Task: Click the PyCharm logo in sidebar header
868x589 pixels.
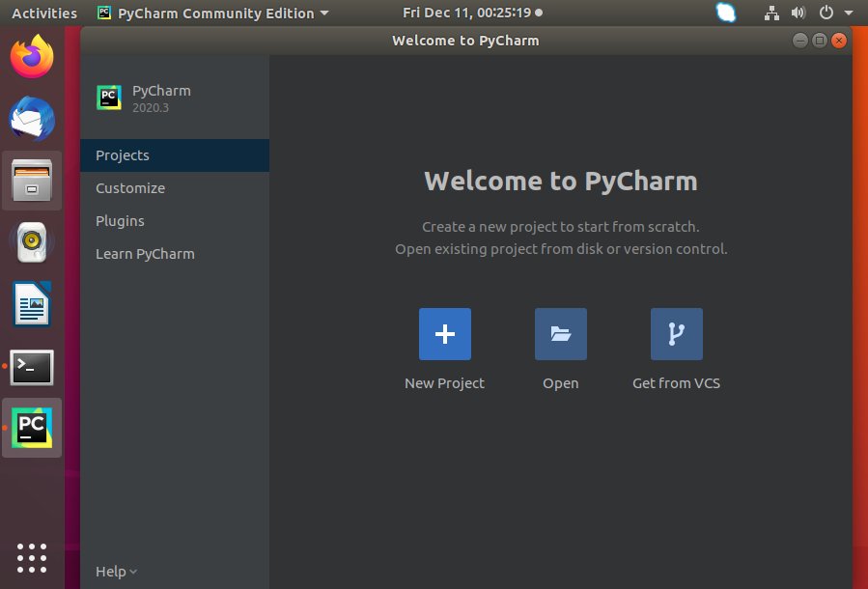Action: point(109,98)
